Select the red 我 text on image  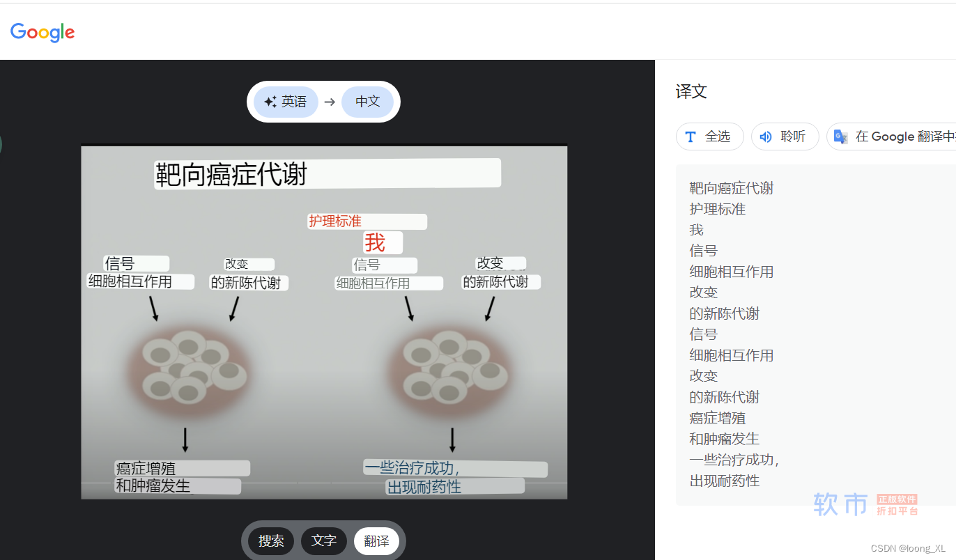pos(375,242)
